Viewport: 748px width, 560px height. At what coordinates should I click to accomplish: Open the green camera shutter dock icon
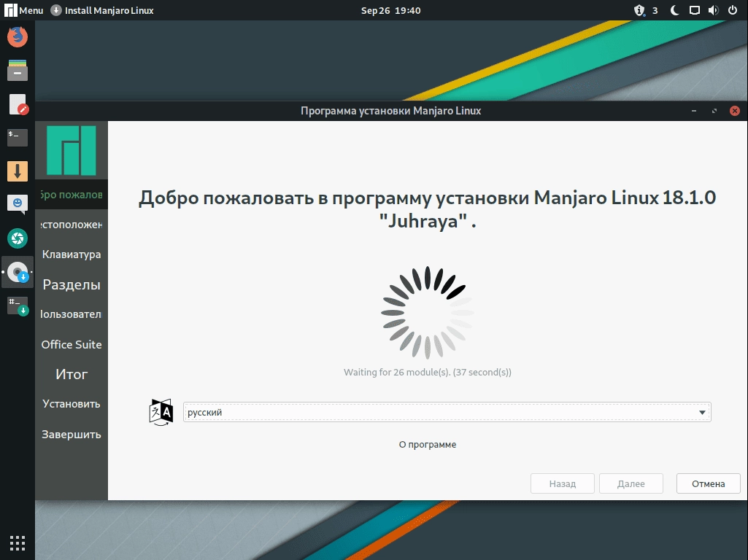[x=18, y=238]
